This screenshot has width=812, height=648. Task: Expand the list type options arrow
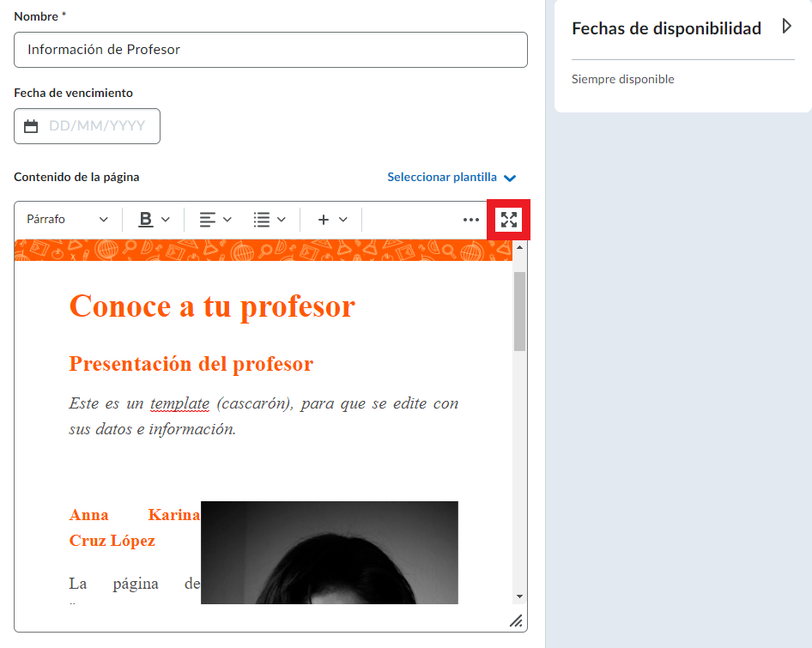tap(282, 220)
